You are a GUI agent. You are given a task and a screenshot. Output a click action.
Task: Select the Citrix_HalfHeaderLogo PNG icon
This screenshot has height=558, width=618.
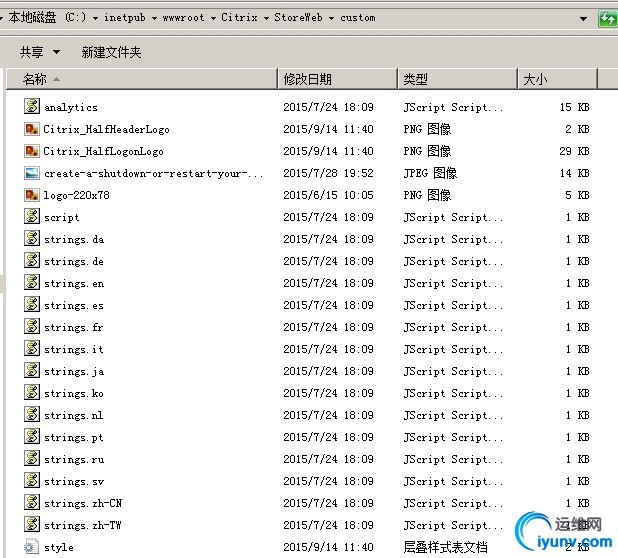click(32, 128)
